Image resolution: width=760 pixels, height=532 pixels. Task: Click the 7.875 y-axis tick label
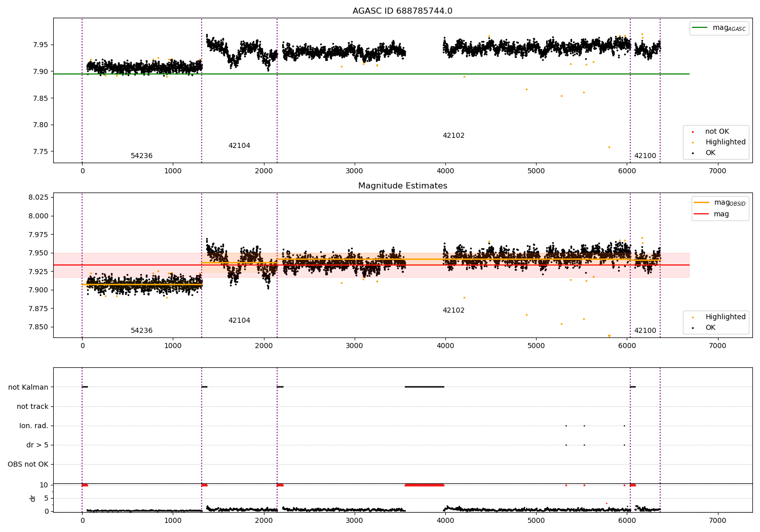pyautogui.click(x=37, y=309)
